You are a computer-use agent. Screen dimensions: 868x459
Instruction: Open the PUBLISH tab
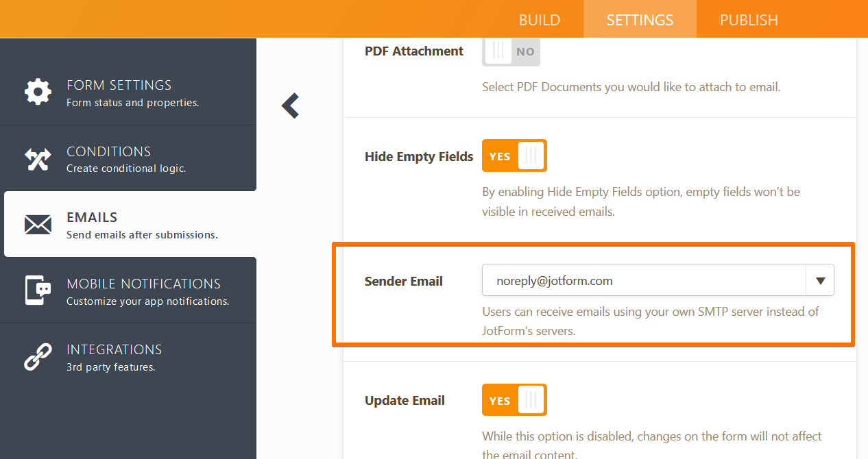pyautogui.click(x=749, y=19)
